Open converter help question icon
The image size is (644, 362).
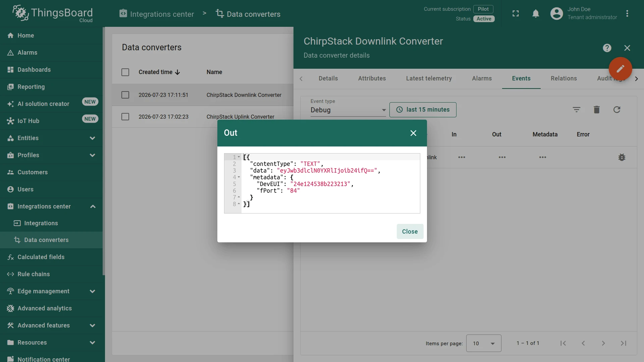[607, 48]
